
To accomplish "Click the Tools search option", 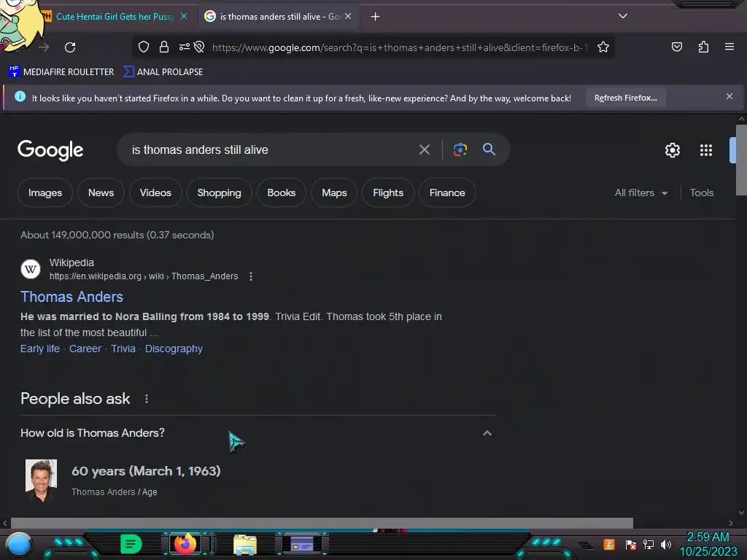I will (702, 192).
